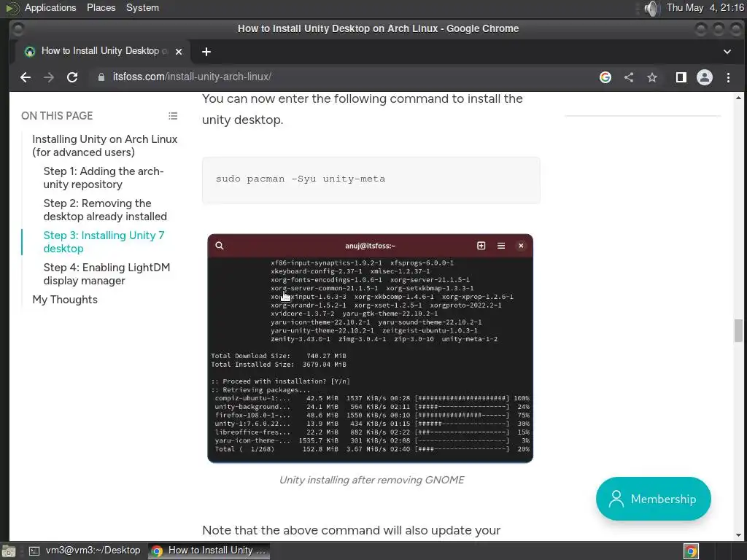Select the How to Install Unity Desktop browser tab
The height and width of the screenshot is (560, 747).
pos(102,52)
